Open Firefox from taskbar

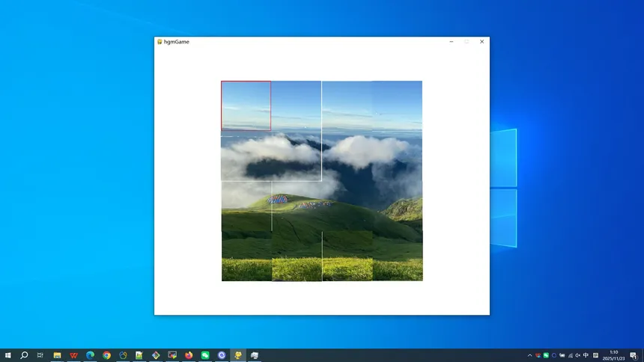189,355
